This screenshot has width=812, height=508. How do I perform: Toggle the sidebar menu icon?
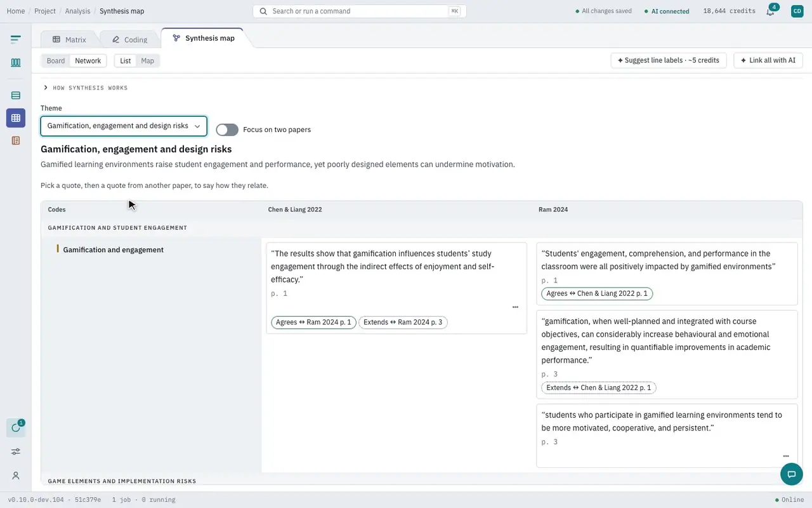click(x=16, y=39)
